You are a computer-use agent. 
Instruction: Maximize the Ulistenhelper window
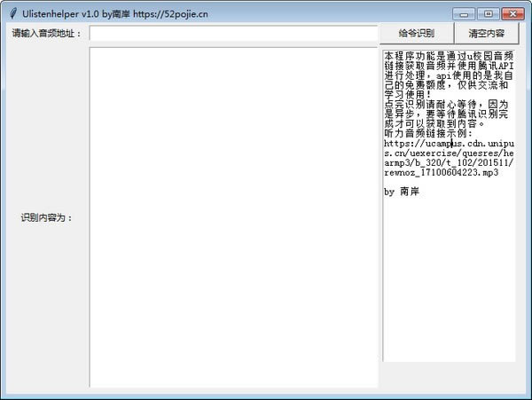pyautogui.click(x=489, y=14)
